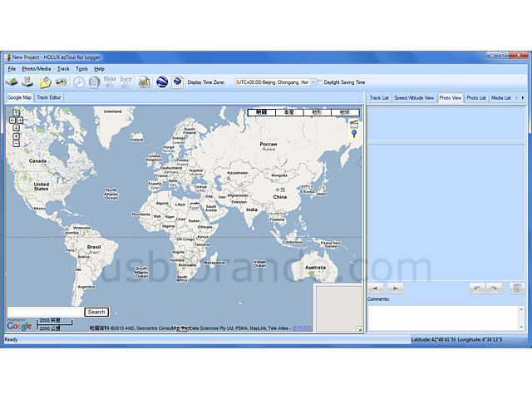Image resolution: width=532 pixels, height=399 pixels.
Task: Click the previous photo arrow button
Action: (375, 288)
